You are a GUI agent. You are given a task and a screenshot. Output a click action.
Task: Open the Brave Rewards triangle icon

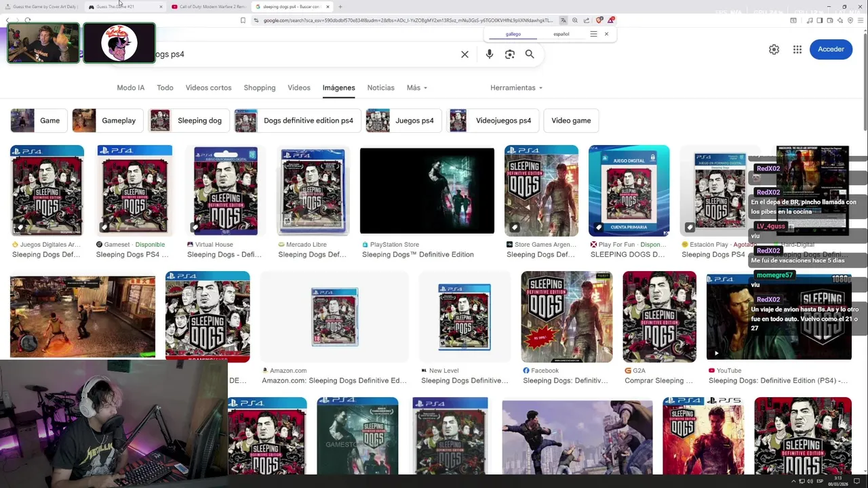click(x=611, y=20)
